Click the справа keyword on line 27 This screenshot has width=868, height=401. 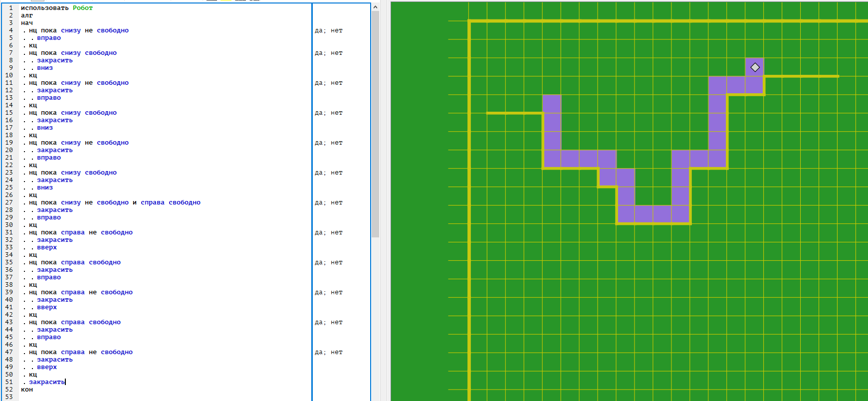tap(152, 202)
